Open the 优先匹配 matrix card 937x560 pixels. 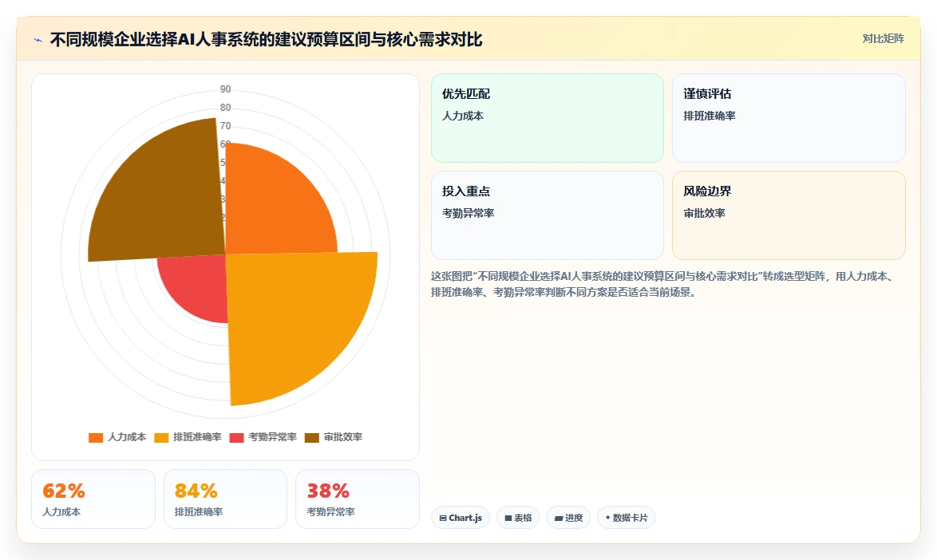pyautogui.click(x=548, y=118)
